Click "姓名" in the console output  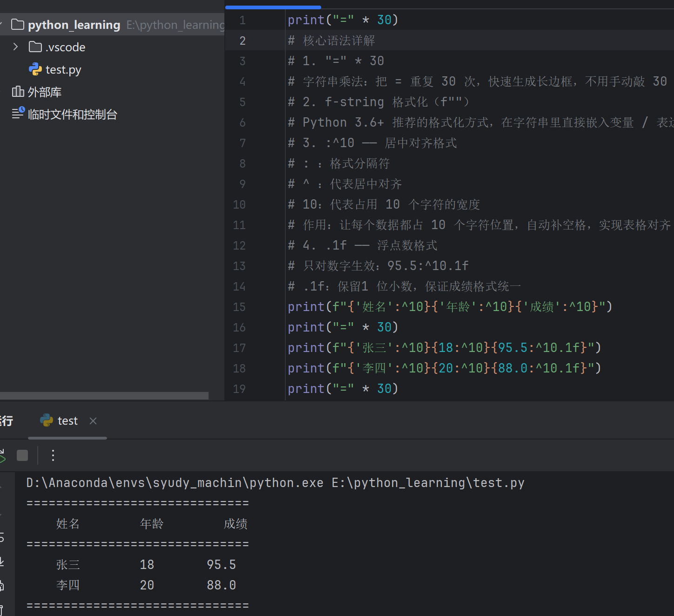coord(68,524)
